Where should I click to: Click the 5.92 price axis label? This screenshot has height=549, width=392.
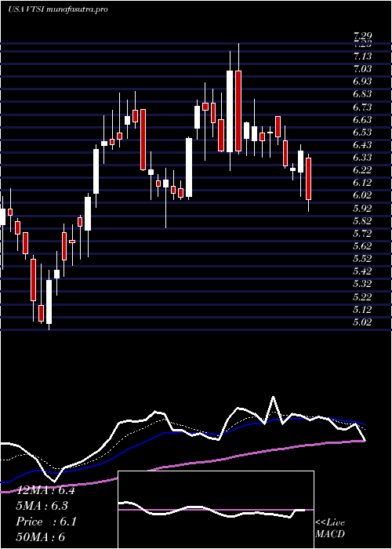click(362, 209)
